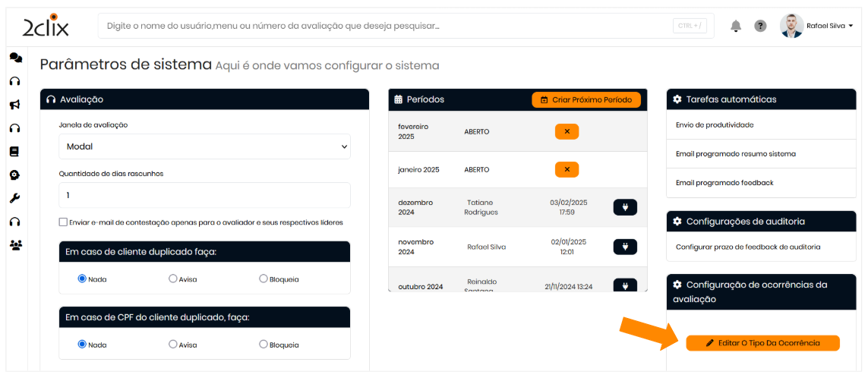Image resolution: width=868 pixels, height=381 pixels.
Task: Enable the contestation e-mail checkbox
Action: (x=63, y=222)
